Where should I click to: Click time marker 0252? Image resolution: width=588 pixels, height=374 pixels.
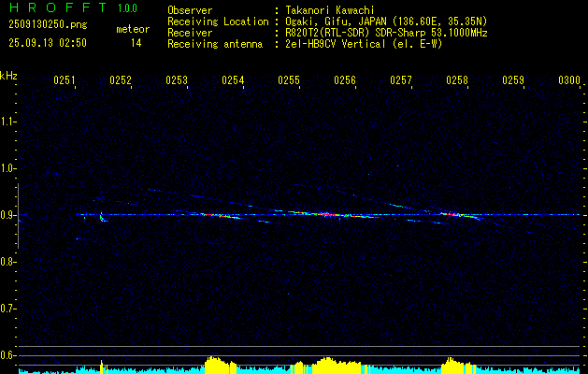click(x=121, y=80)
